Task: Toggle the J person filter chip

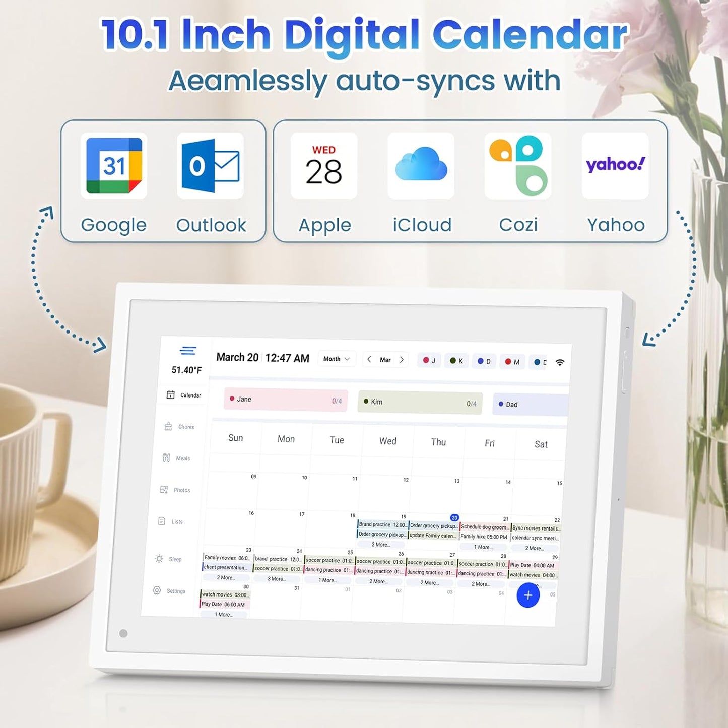Action: pos(430,360)
